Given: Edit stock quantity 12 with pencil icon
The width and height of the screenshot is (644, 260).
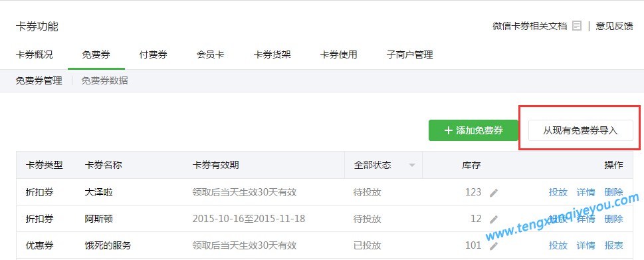Looking at the screenshot, I should click(x=494, y=219).
